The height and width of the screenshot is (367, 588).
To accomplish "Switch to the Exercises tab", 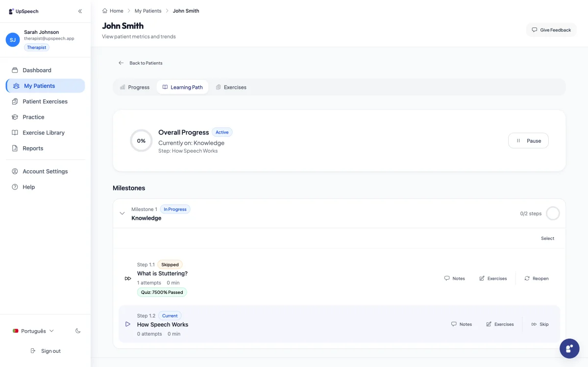I will pos(231,87).
